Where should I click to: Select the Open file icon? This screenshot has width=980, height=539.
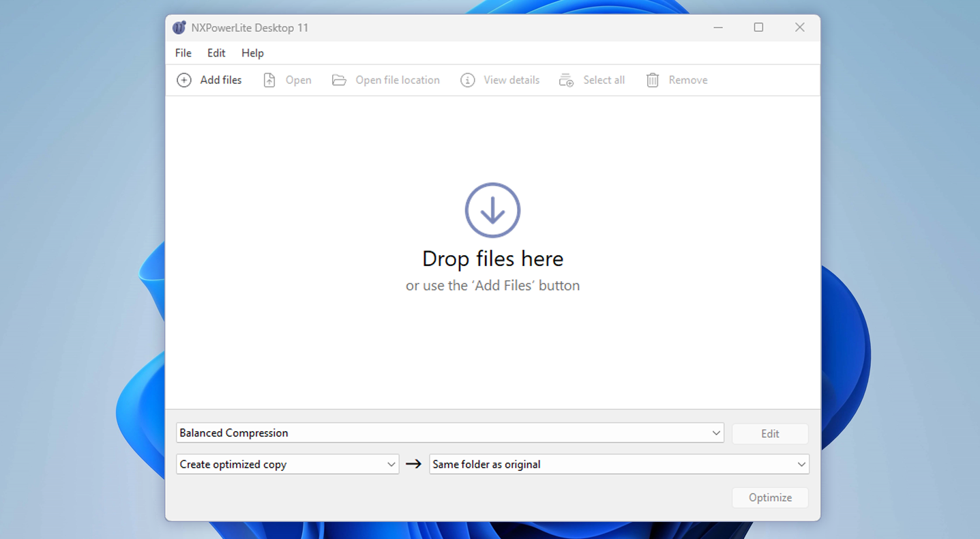pos(269,80)
